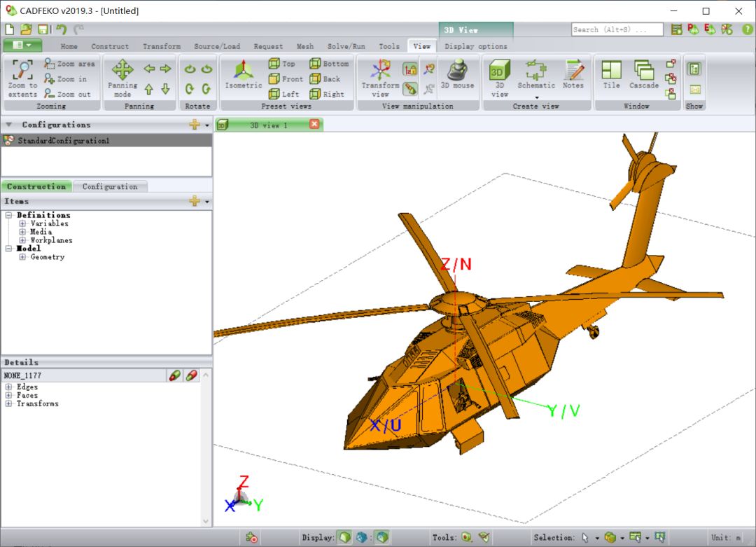Toggle the measure tool in the status bar
Image resolution: width=756 pixels, height=547 pixels.
[x=484, y=537]
